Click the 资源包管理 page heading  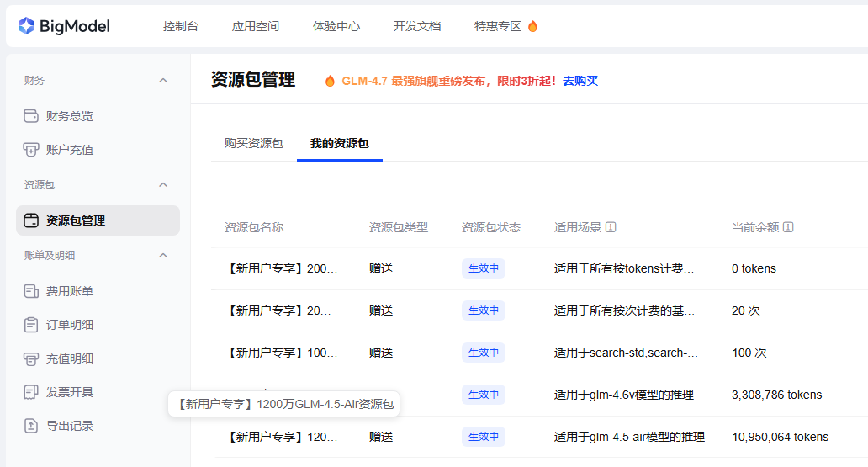tap(253, 80)
